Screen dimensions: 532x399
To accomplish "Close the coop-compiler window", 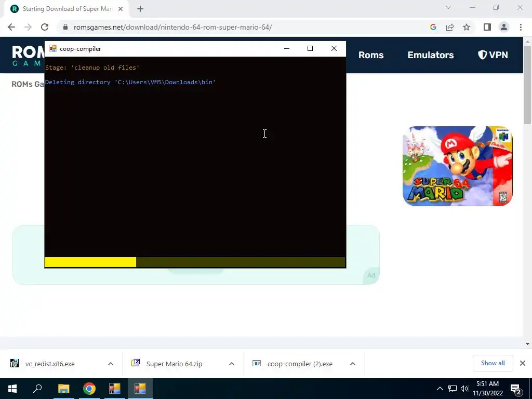I will (334, 48).
